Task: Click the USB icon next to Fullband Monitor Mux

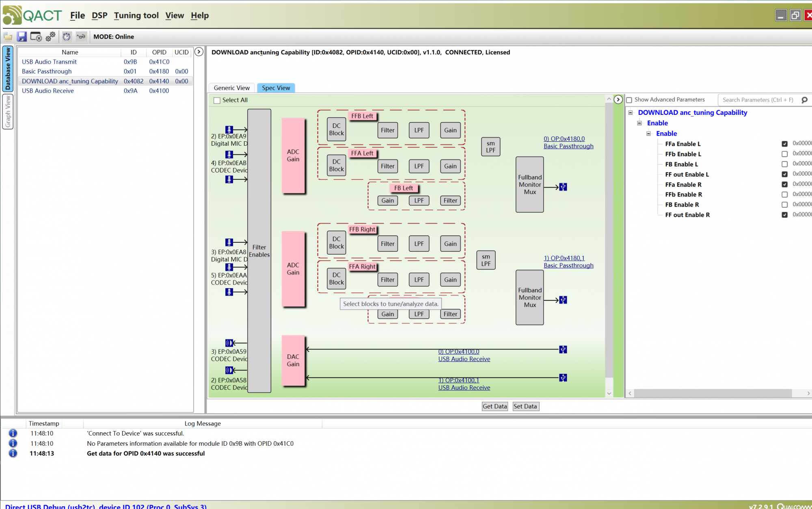Action: coord(563,187)
